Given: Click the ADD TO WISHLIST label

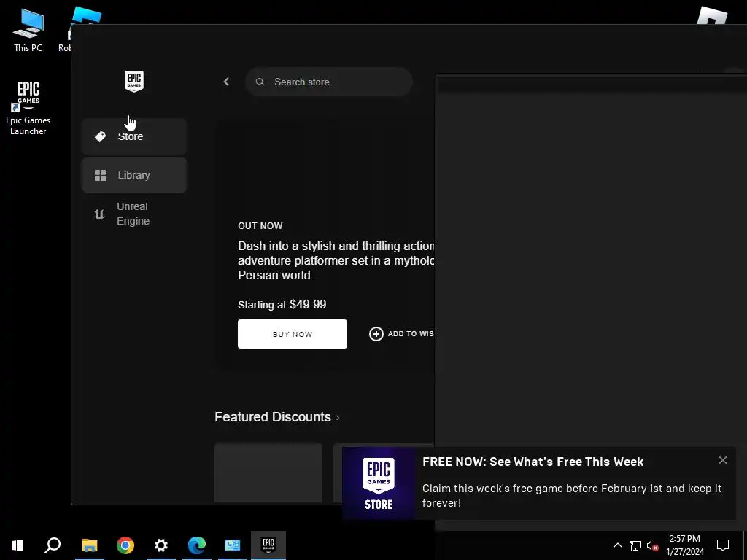Looking at the screenshot, I should point(411,334).
